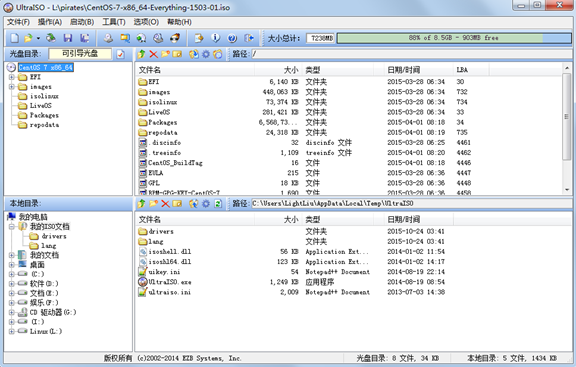Viewport: 576px width, 367px height.
Task: Click gear properties icon in the ISO pane
Action: 206,54
